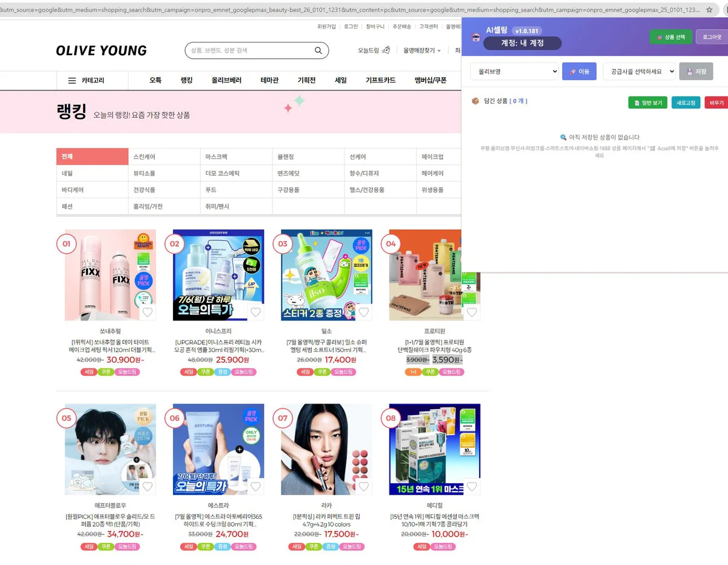Open the 일소 product thumbnail

click(326, 275)
